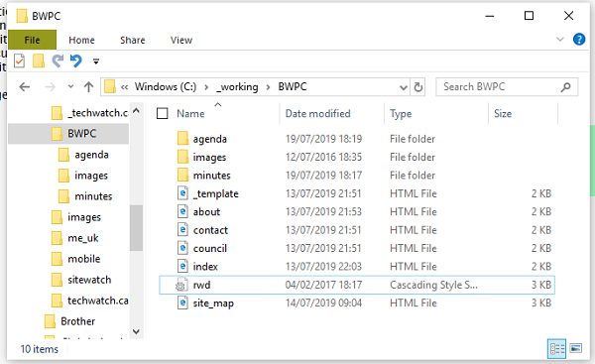Screen dimensions: 595x364
Task: Select sitewatch folder in navigation tree
Action: 89,280
